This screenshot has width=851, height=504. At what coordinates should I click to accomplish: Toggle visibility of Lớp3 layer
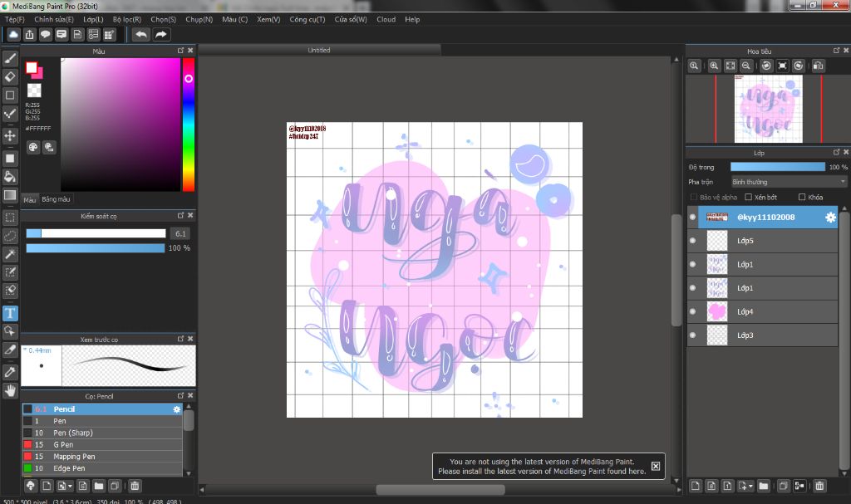692,335
